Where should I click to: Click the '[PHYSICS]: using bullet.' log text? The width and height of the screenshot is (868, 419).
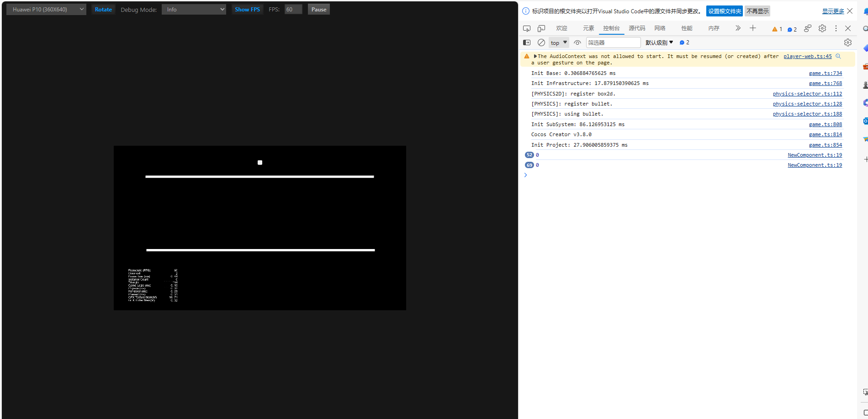pyautogui.click(x=567, y=114)
